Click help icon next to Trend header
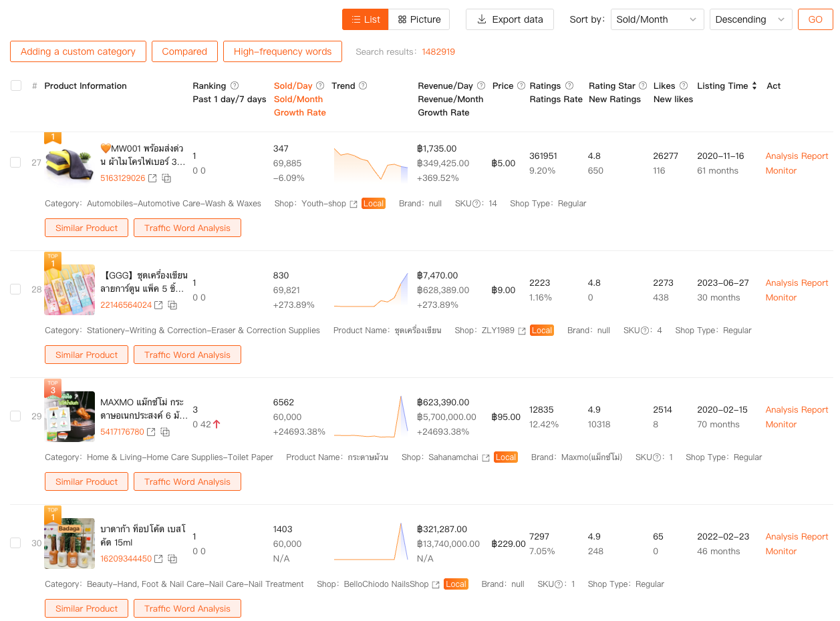This screenshot has height=621, width=840. point(363,85)
